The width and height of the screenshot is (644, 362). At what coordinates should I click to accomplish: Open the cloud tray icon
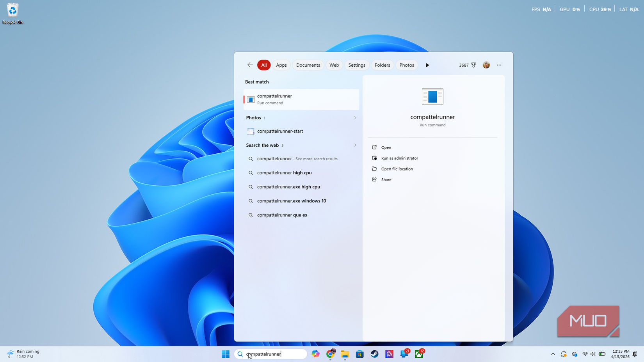(x=575, y=354)
